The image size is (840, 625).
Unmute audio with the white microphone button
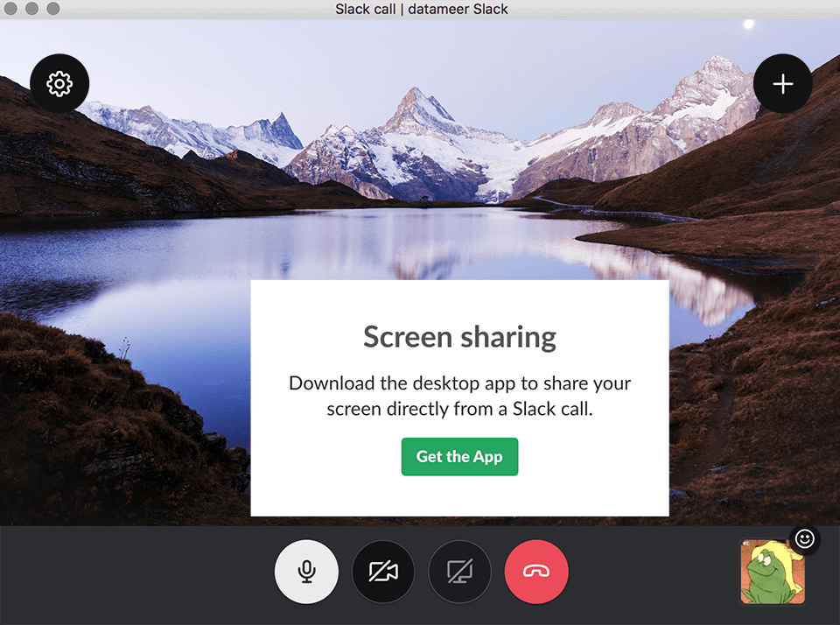[306, 571]
